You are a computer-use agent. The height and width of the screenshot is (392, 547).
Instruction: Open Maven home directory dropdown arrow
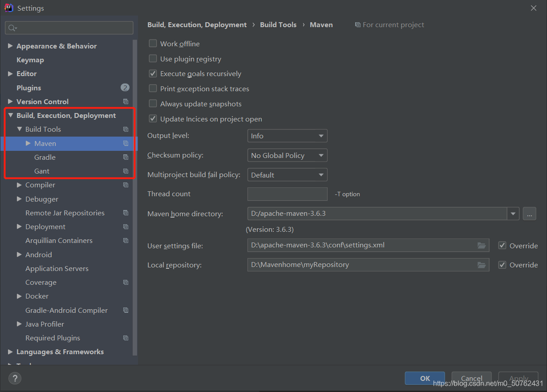tap(513, 214)
